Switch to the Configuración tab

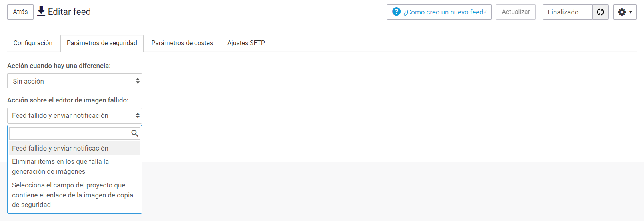pyautogui.click(x=33, y=43)
